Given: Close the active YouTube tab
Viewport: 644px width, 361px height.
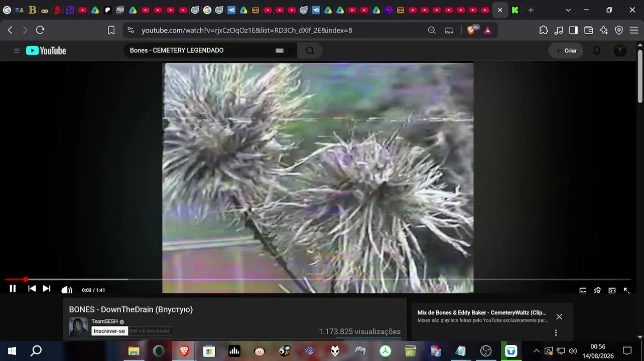Looking at the screenshot, I should 500,10.
